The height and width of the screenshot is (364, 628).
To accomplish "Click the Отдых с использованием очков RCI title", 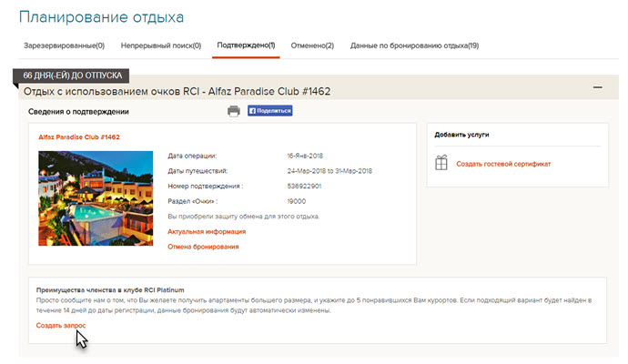I will 177,91.
